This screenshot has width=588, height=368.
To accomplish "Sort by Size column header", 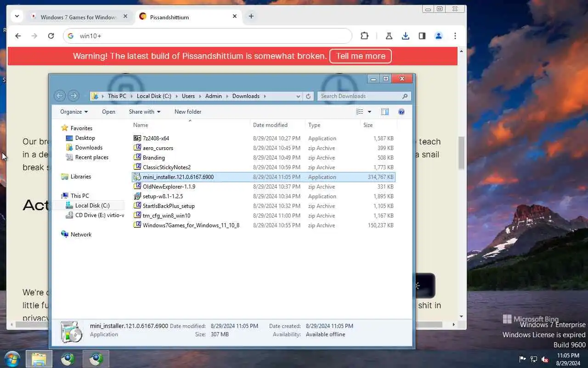I will (378, 125).
